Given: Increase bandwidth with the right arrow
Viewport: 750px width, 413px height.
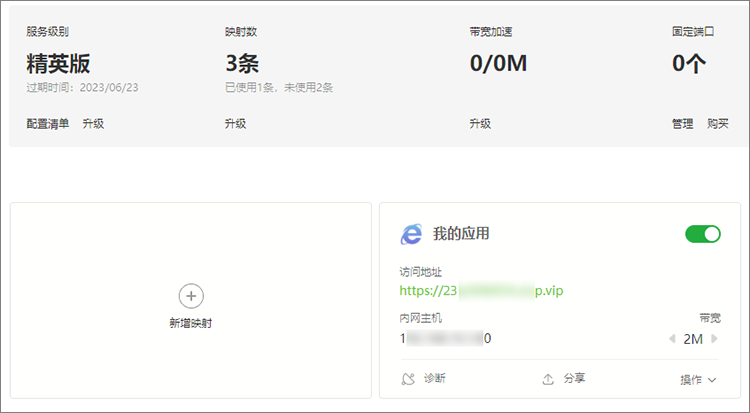Looking at the screenshot, I should tap(714, 339).
